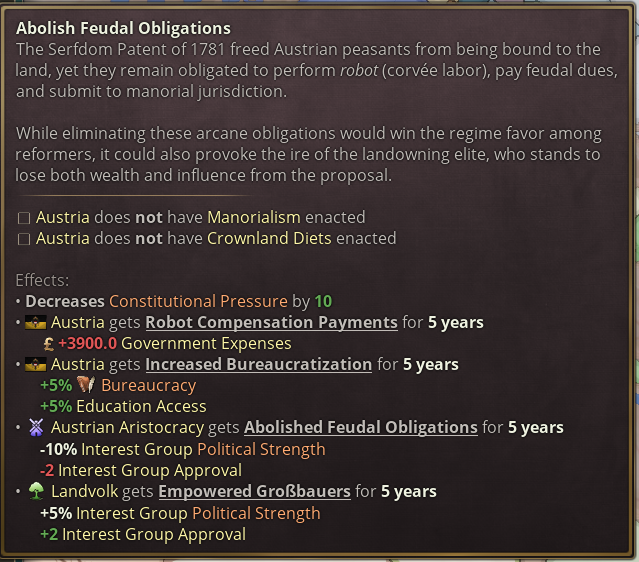Click the Austria flag beside Increased Bureaucratization

35,365
